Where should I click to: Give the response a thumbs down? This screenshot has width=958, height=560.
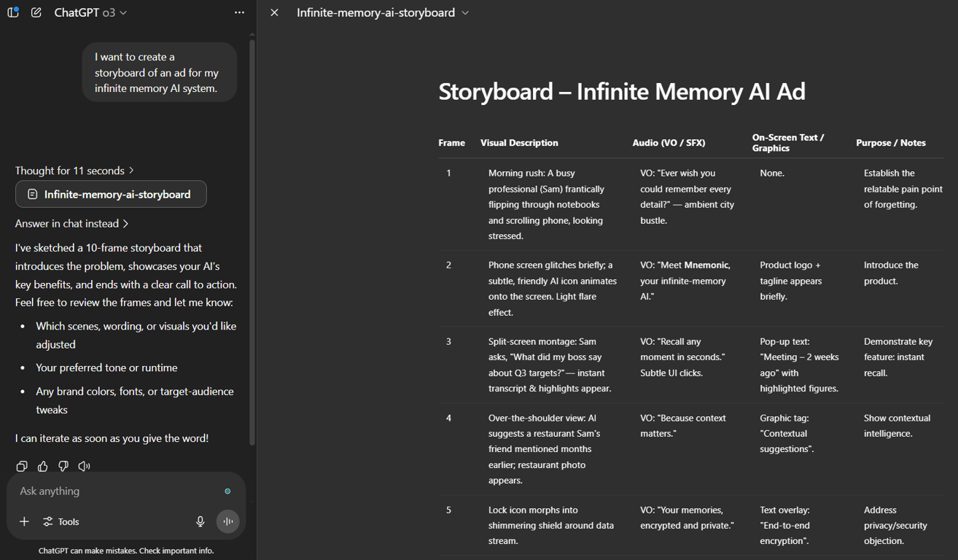[63, 466]
